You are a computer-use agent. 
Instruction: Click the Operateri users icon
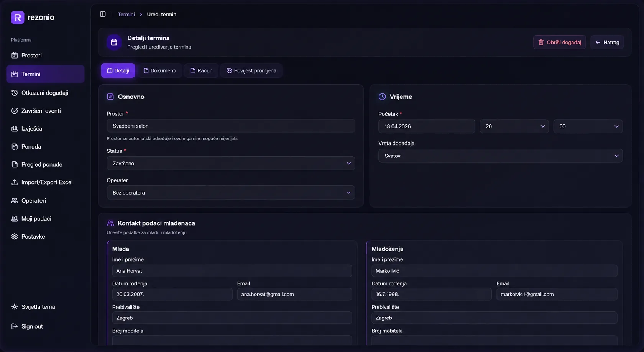coord(15,200)
